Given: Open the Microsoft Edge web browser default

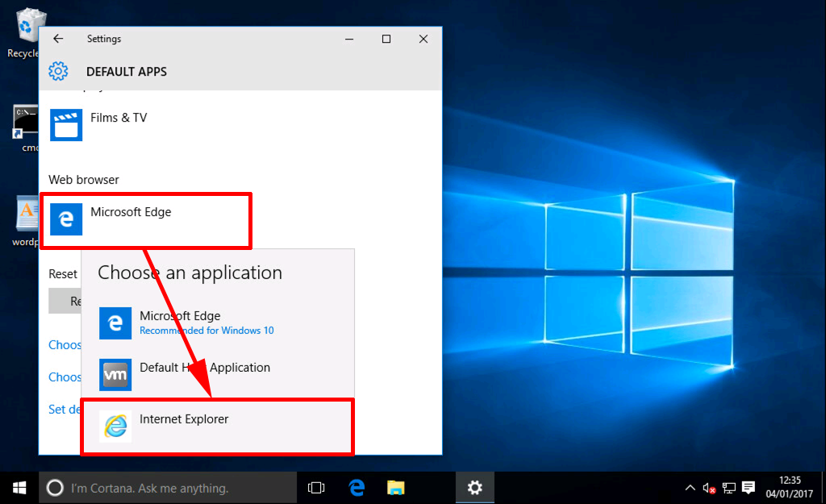Looking at the screenshot, I should (x=146, y=220).
